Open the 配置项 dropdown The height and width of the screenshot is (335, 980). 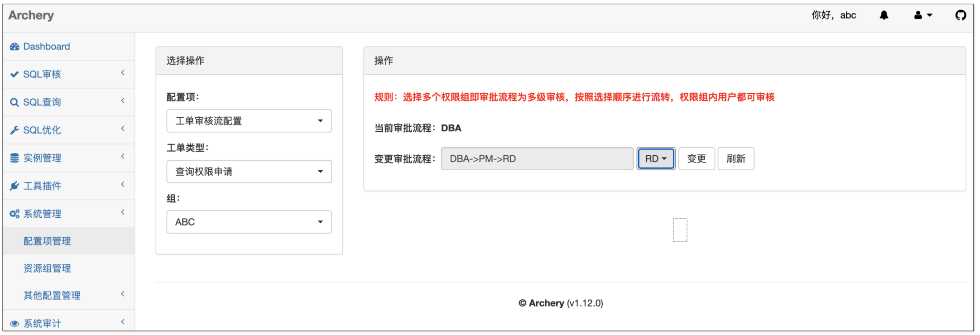pyautogui.click(x=249, y=121)
